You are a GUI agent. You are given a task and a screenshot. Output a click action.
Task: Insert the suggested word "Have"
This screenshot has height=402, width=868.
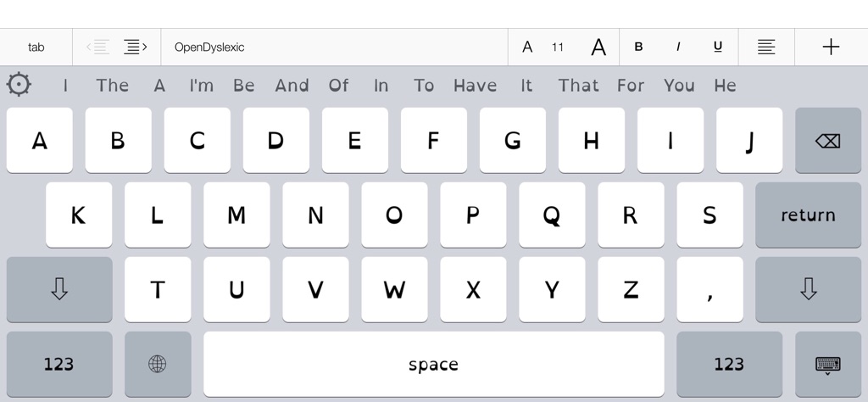pyautogui.click(x=475, y=86)
